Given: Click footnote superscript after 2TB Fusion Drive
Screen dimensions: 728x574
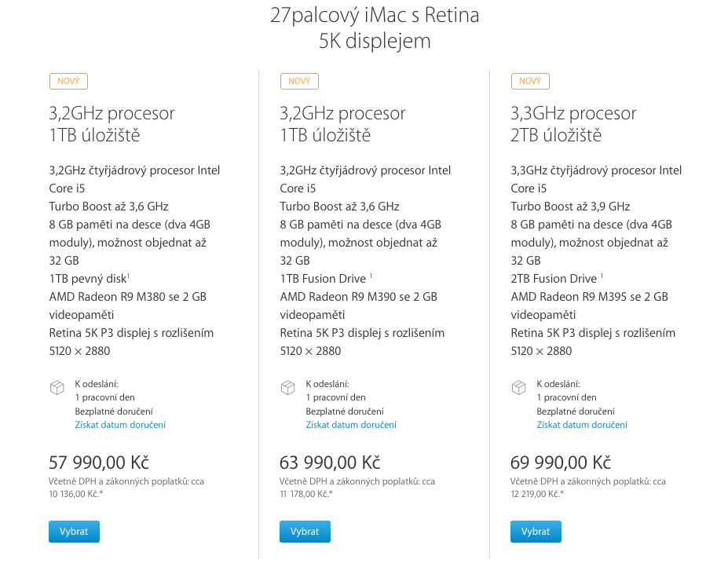Looking at the screenshot, I should pos(602,275).
